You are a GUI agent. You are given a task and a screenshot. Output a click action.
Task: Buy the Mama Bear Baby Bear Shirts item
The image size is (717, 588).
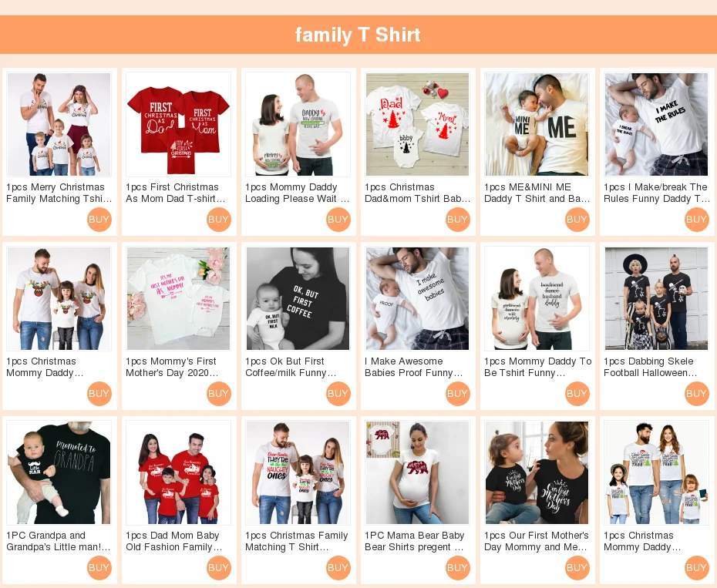click(x=458, y=568)
